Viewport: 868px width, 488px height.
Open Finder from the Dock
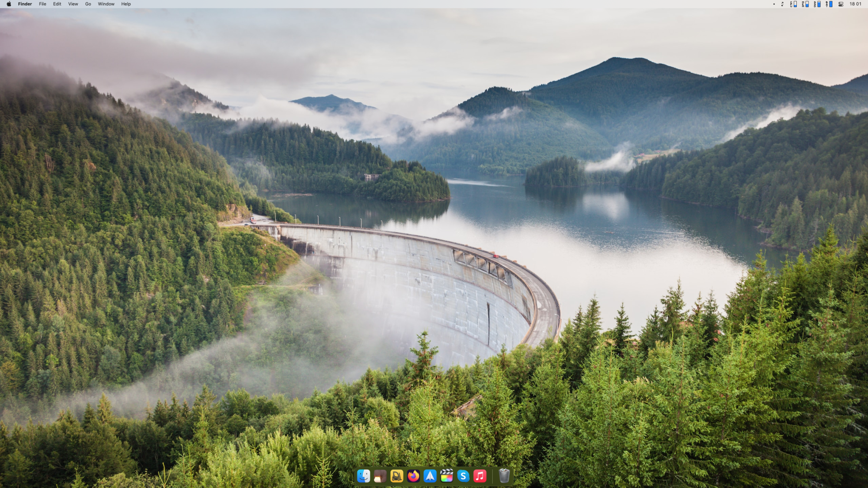tap(363, 476)
